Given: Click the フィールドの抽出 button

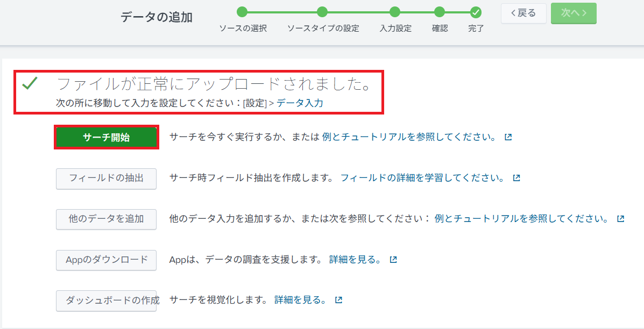Looking at the screenshot, I should click(x=106, y=178).
